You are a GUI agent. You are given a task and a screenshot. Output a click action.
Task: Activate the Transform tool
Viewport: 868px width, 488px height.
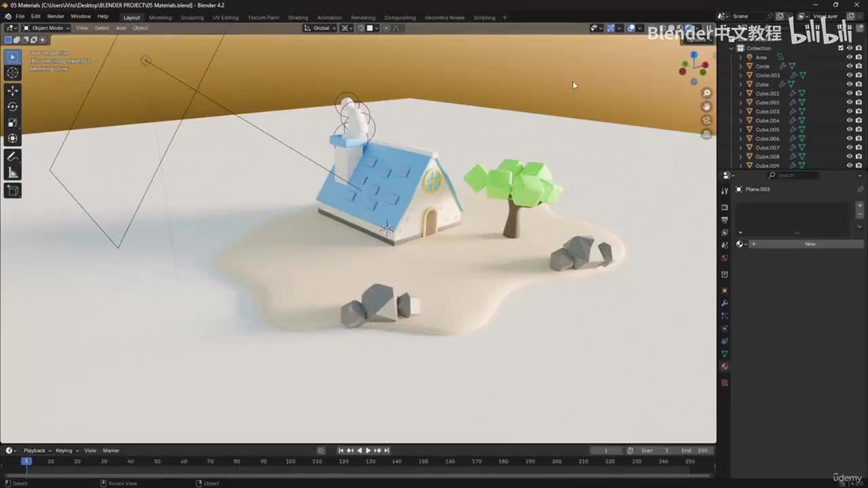pos(13,138)
